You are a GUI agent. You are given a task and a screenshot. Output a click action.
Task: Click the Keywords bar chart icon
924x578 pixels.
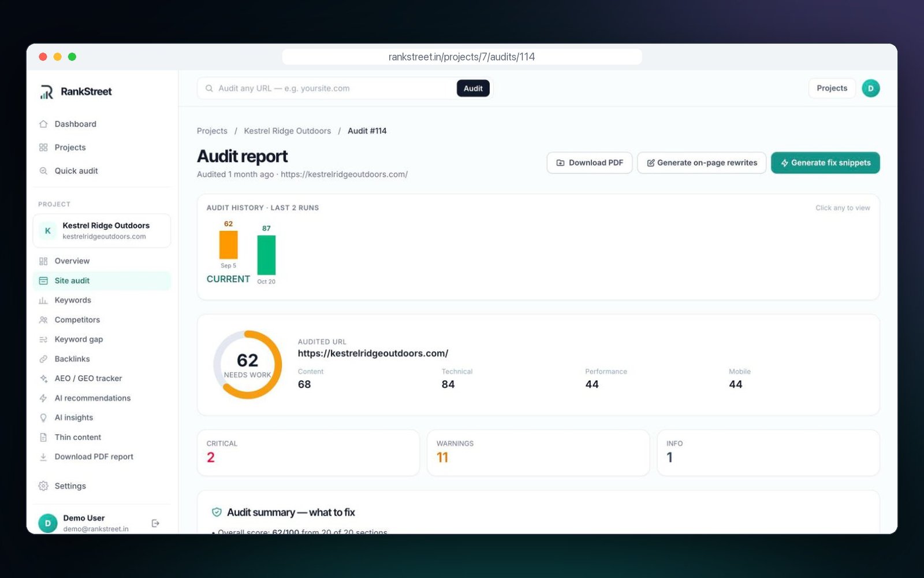43,301
